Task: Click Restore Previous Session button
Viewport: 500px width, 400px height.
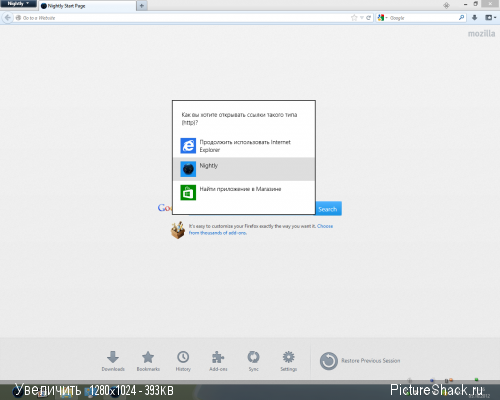Action: (x=360, y=361)
